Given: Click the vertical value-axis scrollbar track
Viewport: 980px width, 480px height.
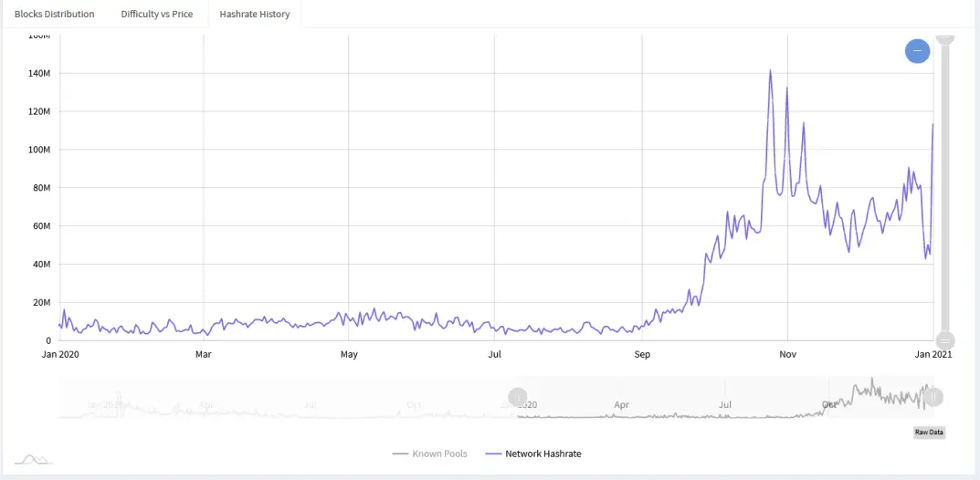Looking at the screenshot, I should (x=945, y=187).
